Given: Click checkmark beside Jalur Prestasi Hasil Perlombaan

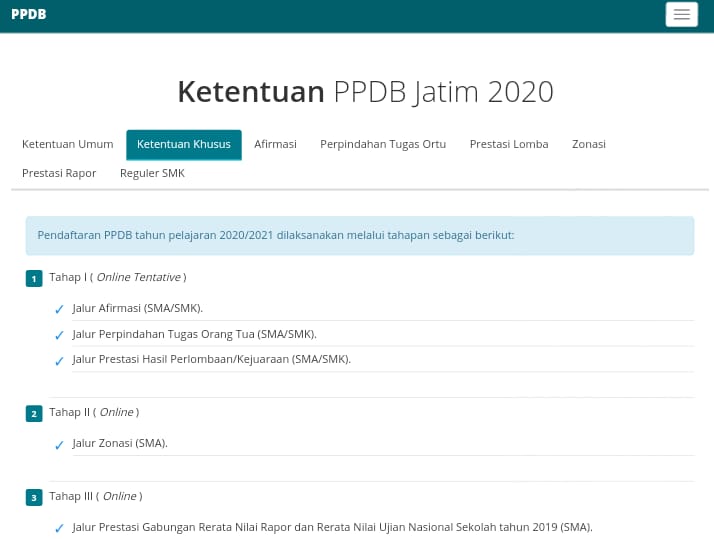Looking at the screenshot, I should point(59,361).
